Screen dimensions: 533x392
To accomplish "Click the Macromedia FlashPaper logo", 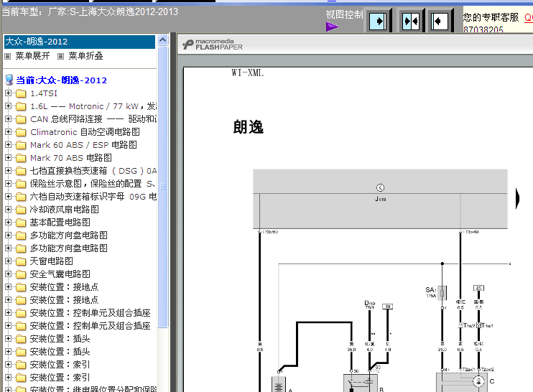I will coord(213,45).
